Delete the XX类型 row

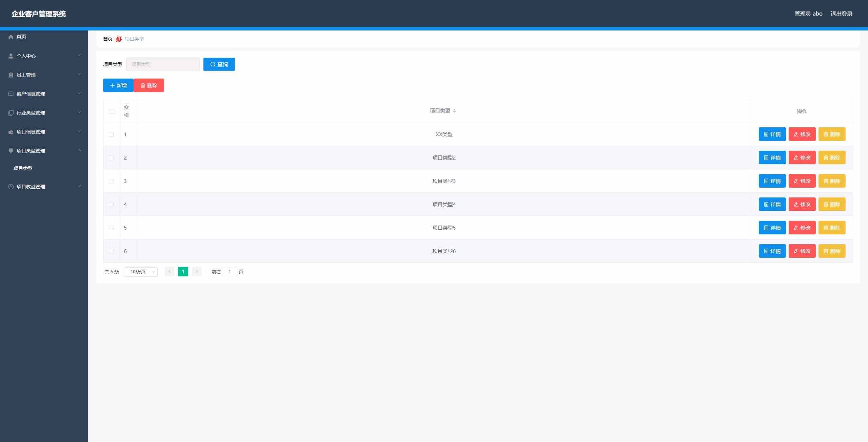832,134
